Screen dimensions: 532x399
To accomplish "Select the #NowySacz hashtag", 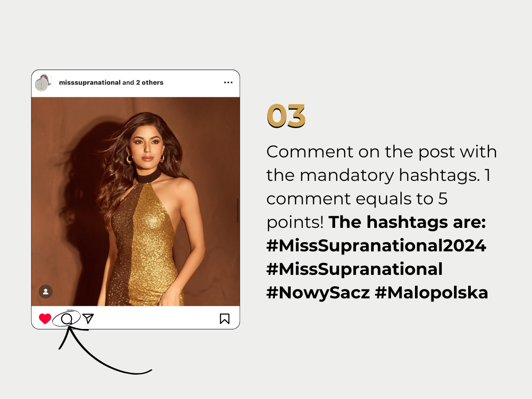I will (318, 293).
